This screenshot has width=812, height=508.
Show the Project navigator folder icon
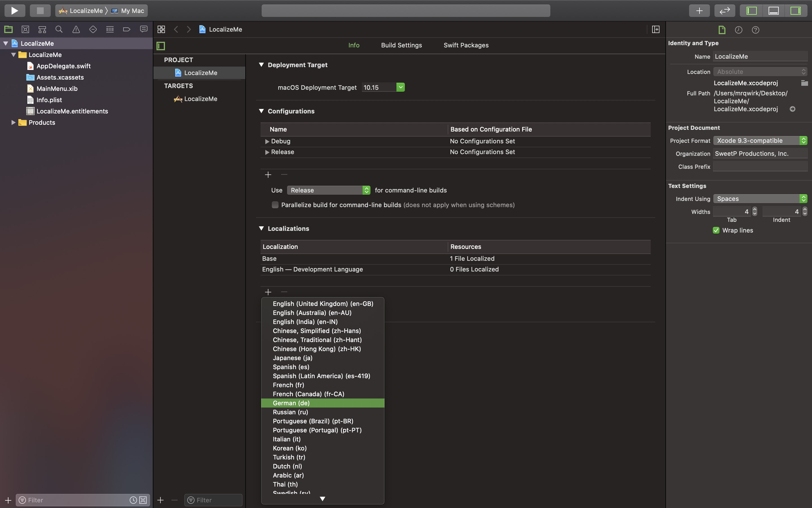pos(8,30)
